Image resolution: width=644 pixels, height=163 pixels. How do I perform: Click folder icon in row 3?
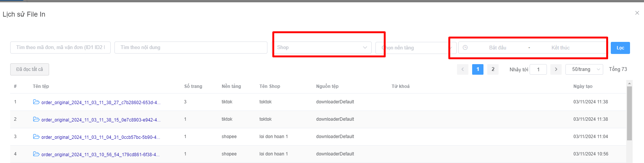coord(36,137)
